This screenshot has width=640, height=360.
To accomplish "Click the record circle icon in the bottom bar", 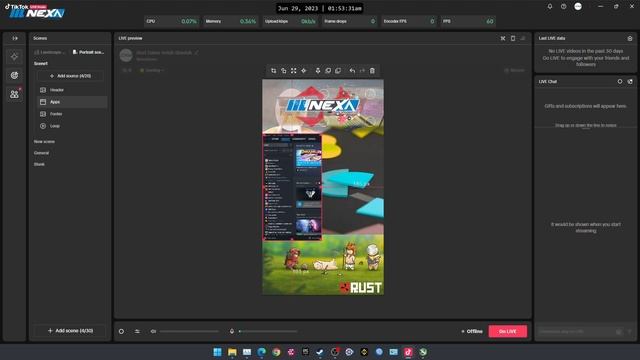I will pyautogui.click(x=121, y=331).
